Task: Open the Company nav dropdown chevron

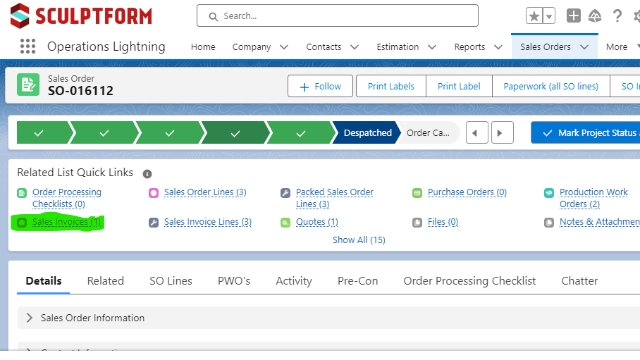Action: [284, 47]
